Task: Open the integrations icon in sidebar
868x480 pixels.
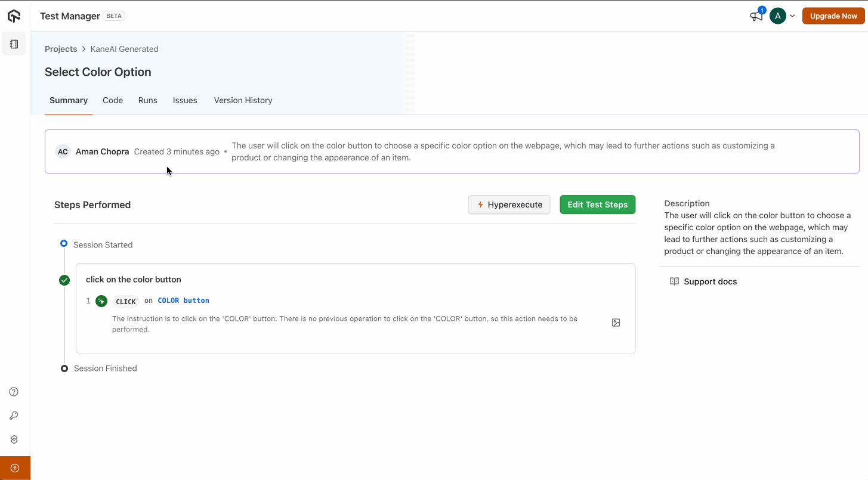Action: (x=14, y=439)
